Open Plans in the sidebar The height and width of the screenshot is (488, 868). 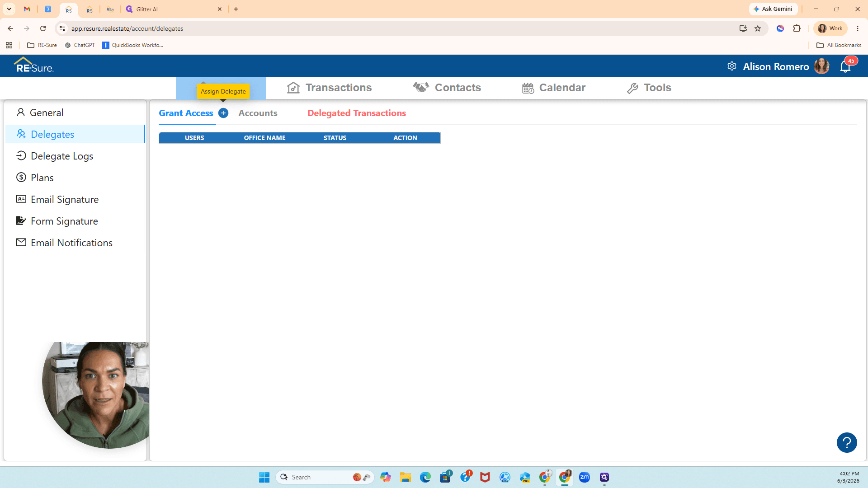click(x=75, y=178)
